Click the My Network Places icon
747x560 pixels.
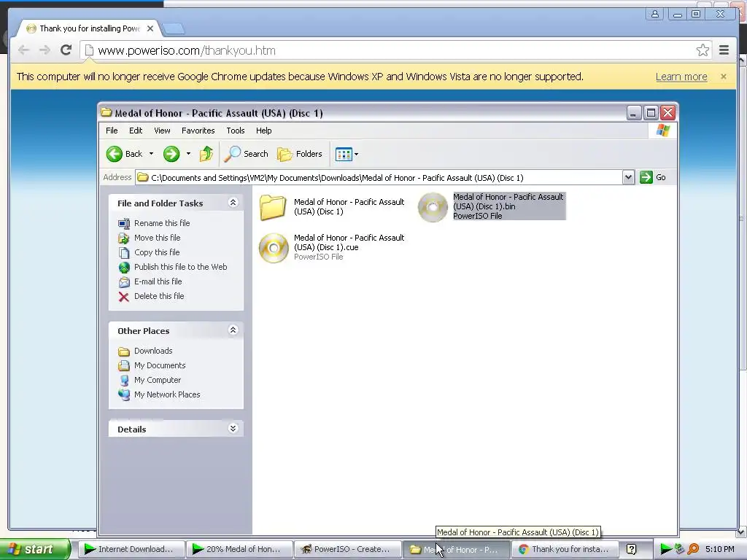point(124,394)
